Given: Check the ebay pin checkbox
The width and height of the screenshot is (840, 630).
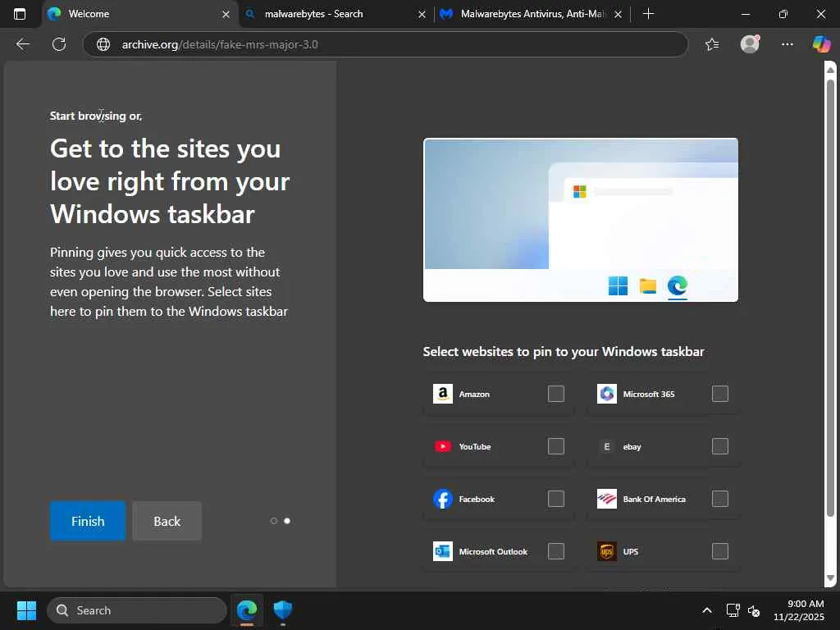Looking at the screenshot, I should [720, 446].
